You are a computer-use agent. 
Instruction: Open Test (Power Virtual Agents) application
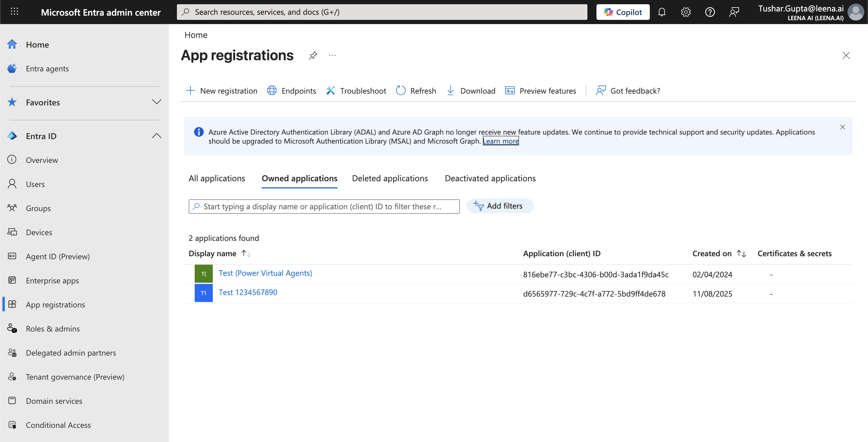(265, 273)
